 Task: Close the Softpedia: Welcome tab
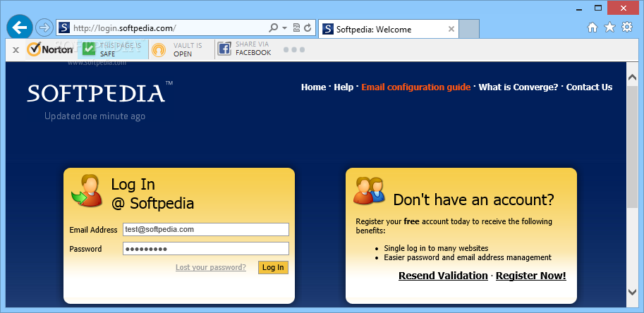(x=451, y=29)
